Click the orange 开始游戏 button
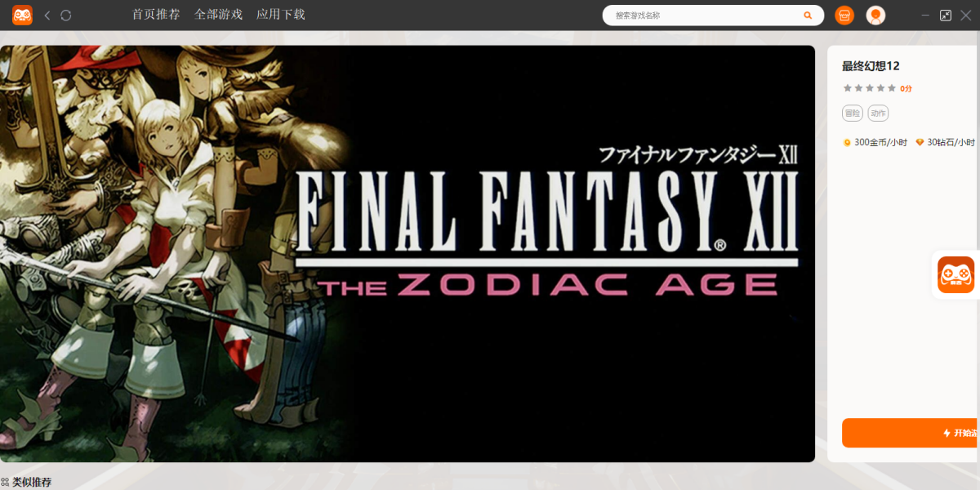The image size is (980, 490). point(911,433)
